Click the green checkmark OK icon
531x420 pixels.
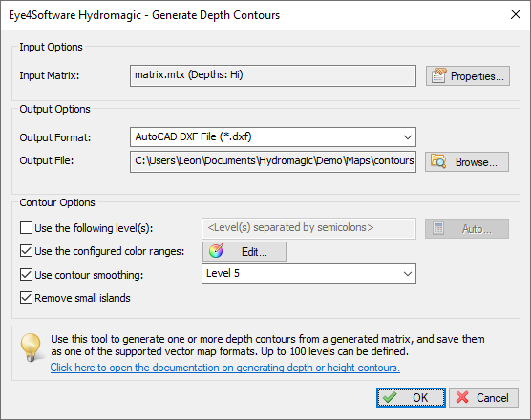(390, 397)
